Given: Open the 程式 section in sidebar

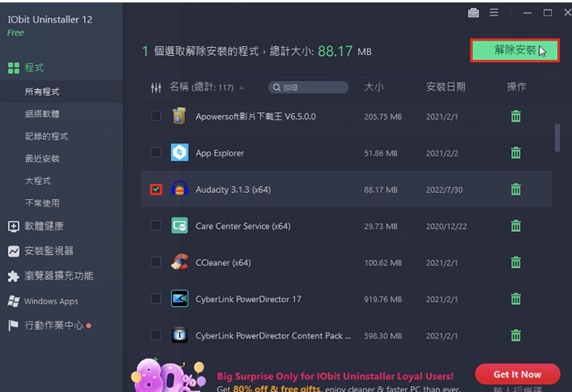Looking at the screenshot, I should (x=26, y=68).
